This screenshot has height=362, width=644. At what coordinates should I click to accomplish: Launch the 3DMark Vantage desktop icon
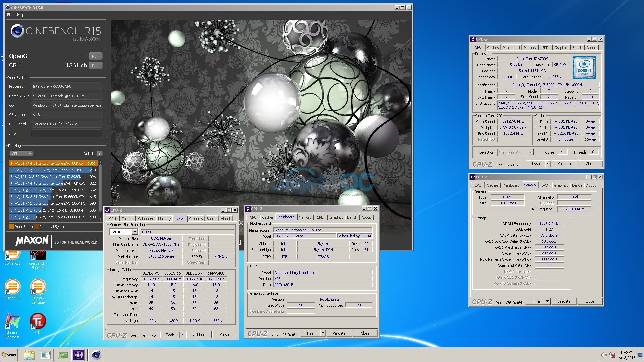[x=38, y=291]
